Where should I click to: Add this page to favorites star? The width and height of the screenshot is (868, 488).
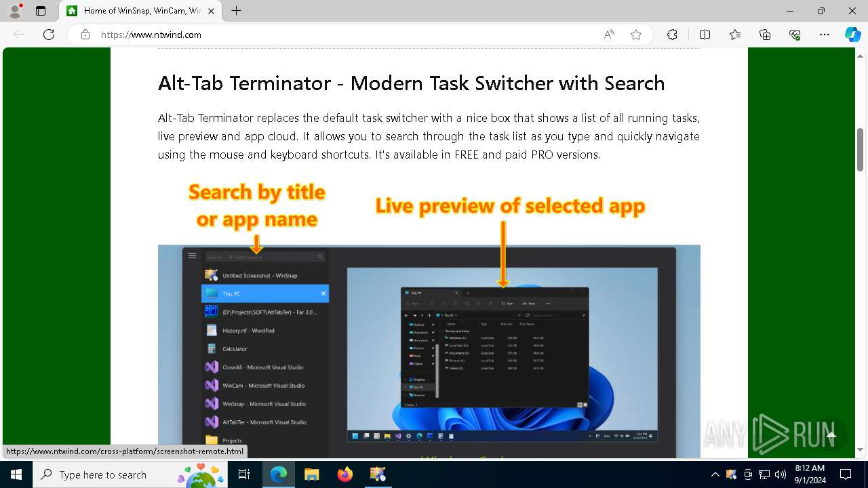tap(636, 35)
